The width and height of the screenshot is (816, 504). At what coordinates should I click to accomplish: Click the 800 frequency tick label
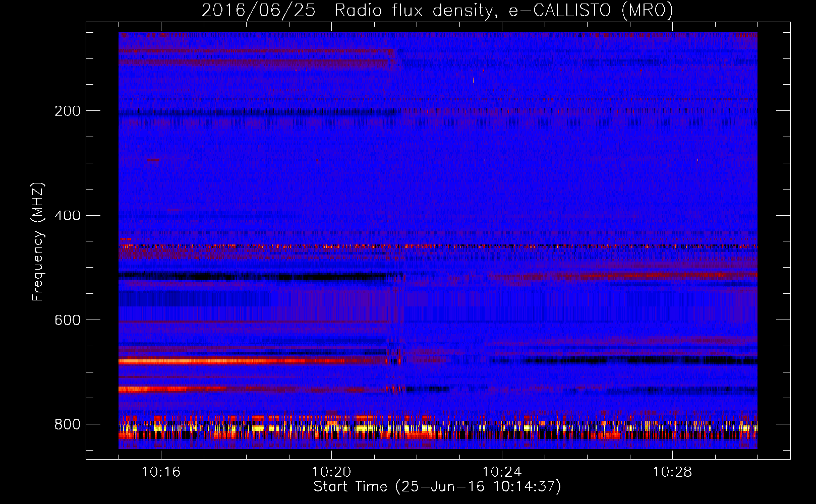click(67, 425)
